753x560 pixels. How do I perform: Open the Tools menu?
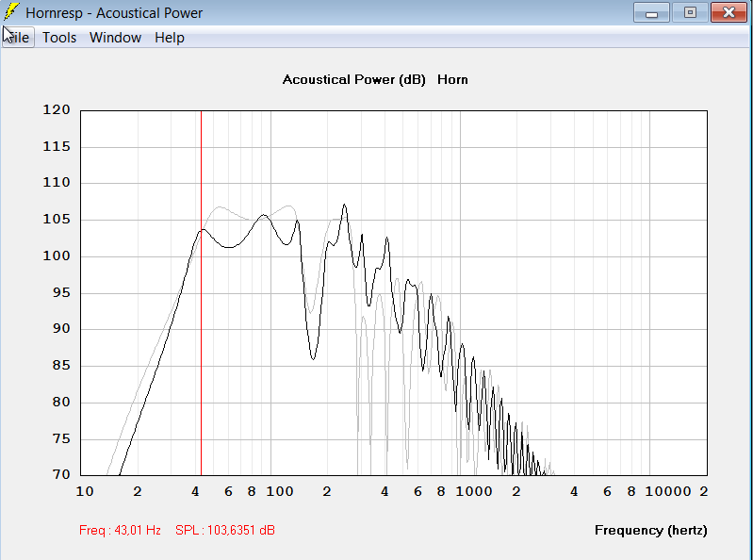point(59,38)
